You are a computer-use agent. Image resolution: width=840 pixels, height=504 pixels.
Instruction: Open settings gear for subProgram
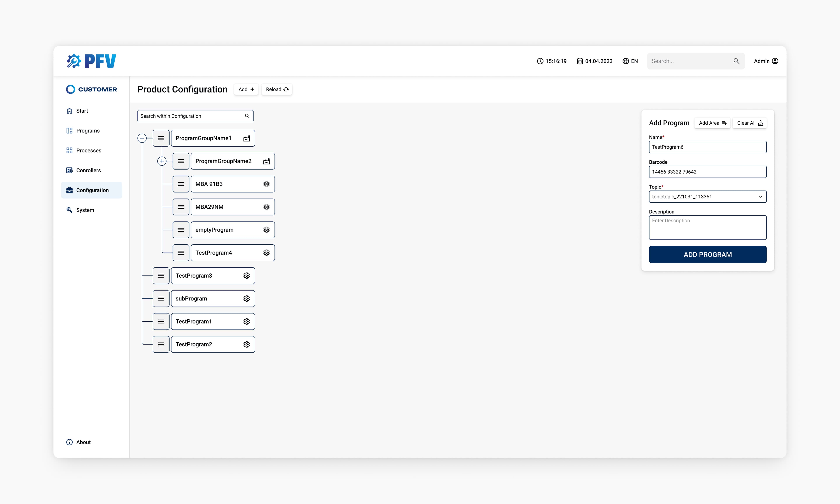[x=247, y=299]
